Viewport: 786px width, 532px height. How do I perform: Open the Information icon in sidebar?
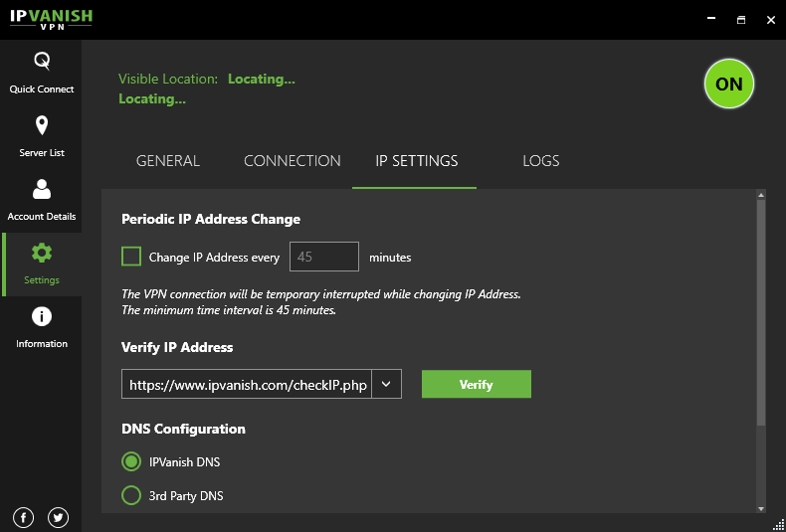point(42,316)
